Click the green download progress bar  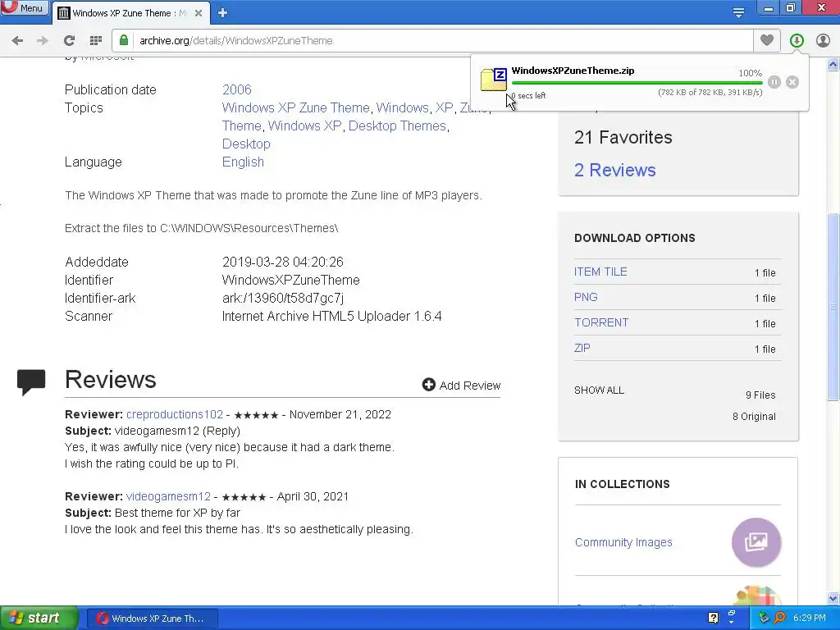click(637, 83)
